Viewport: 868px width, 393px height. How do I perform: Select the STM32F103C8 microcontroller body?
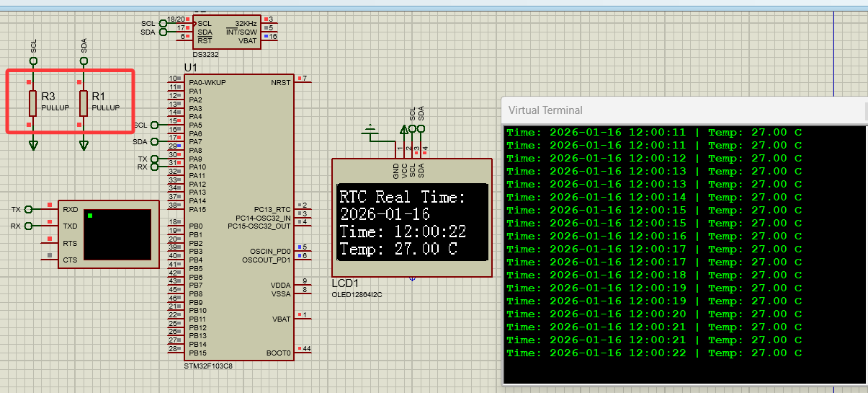click(238, 216)
